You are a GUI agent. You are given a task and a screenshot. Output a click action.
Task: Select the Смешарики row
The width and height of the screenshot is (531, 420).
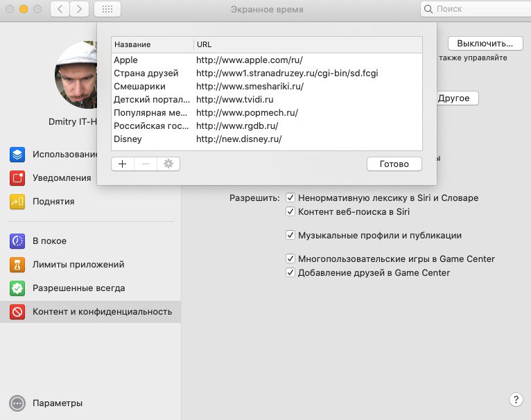pyautogui.click(x=267, y=87)
